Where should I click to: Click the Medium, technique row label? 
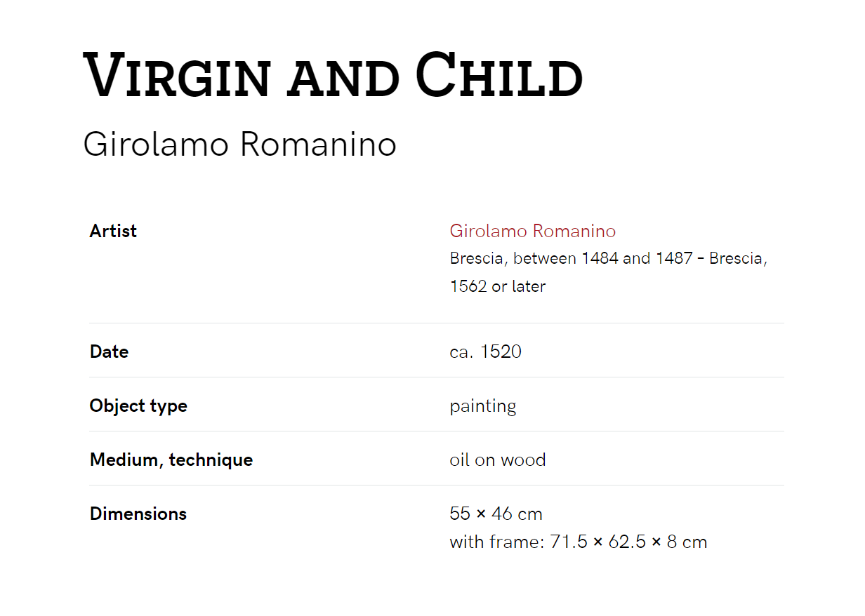[x=171, y=460]
